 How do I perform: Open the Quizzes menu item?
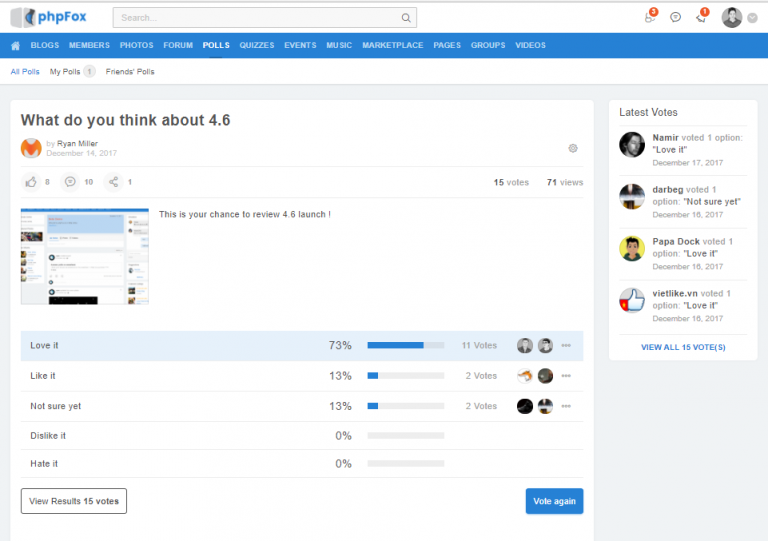[257, 45]
